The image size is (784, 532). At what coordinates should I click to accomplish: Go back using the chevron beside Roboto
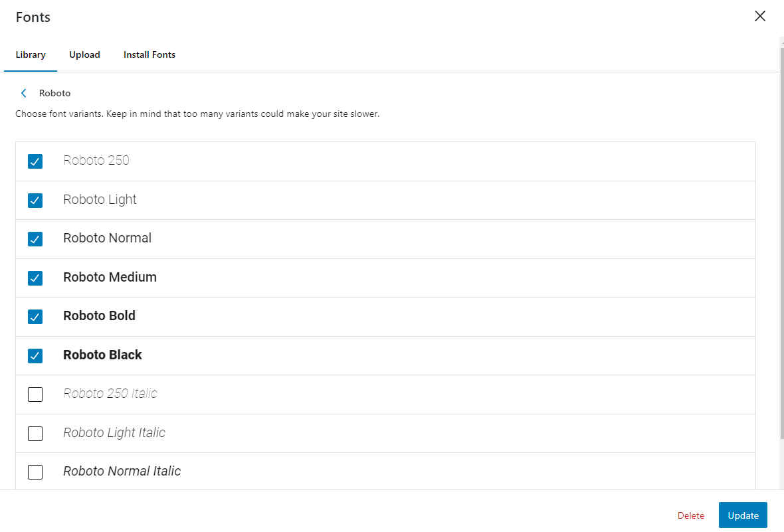click(x=24, y=93)
